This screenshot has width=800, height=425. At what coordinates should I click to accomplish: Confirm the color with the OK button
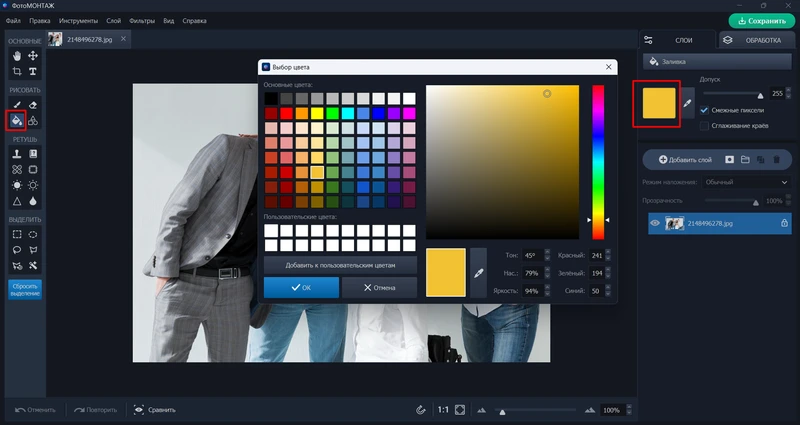301,288
